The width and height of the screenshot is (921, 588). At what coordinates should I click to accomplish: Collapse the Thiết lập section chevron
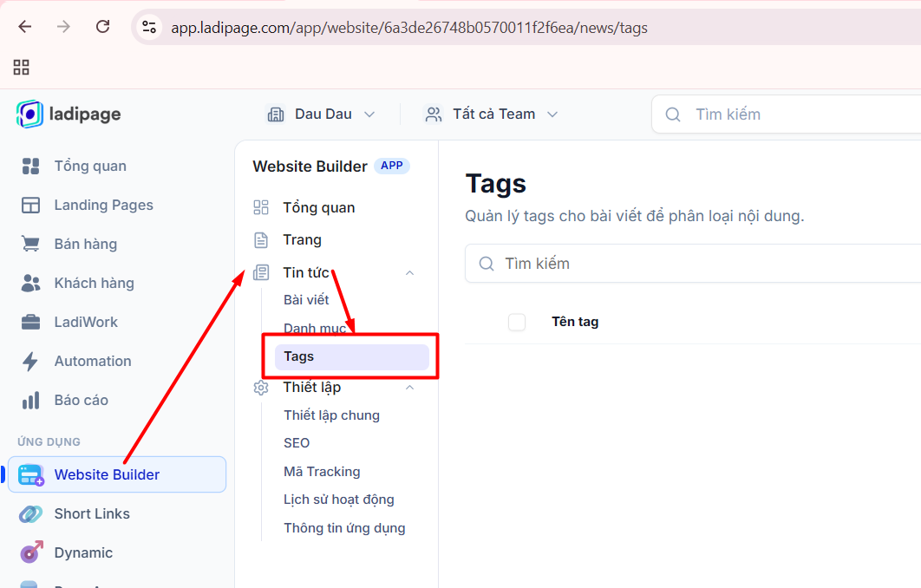point(410,388)
